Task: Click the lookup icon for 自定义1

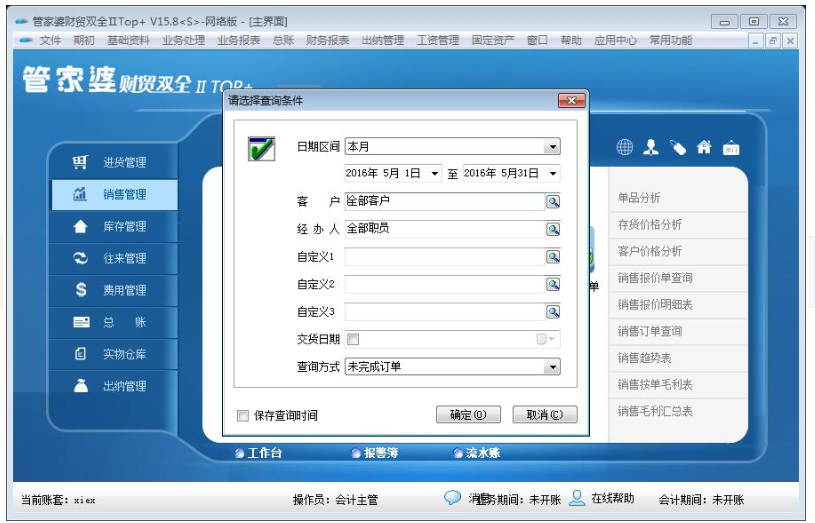Action: pyautogui.click(x=553, y=257)
